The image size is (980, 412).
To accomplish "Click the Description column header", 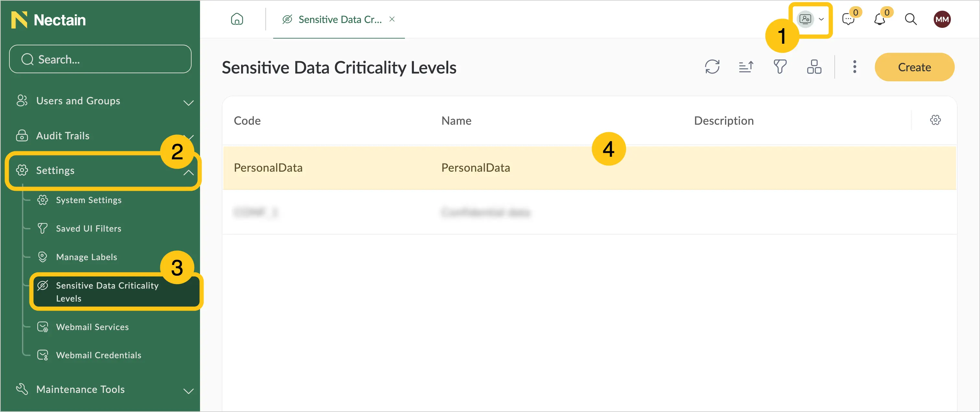I will point(724,121).
